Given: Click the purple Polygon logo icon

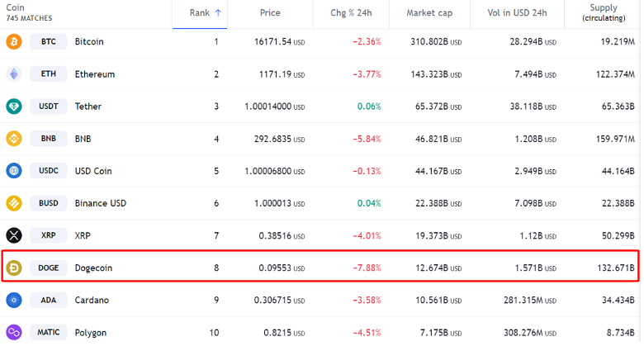Looking at the screenshot, I should click(x=13, y=332).
